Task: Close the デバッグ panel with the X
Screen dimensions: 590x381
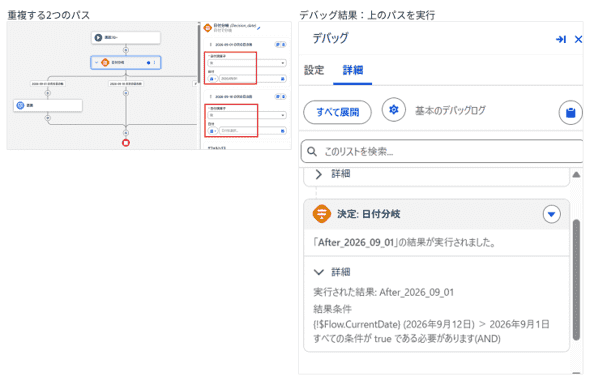Action: point(578,39)
